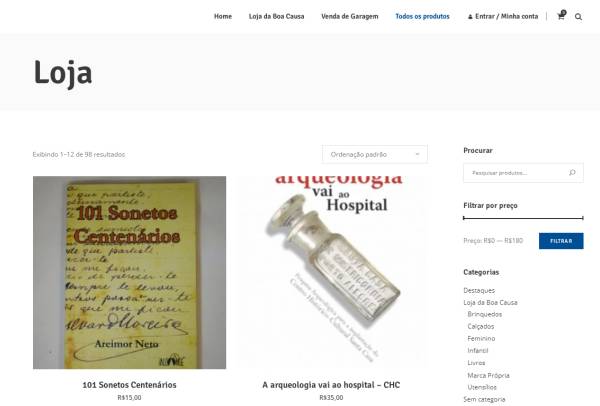600x406 pixels.
Task: Select Todos os produtos menu item
Action: pyautogui.click(x=422, y=16)
